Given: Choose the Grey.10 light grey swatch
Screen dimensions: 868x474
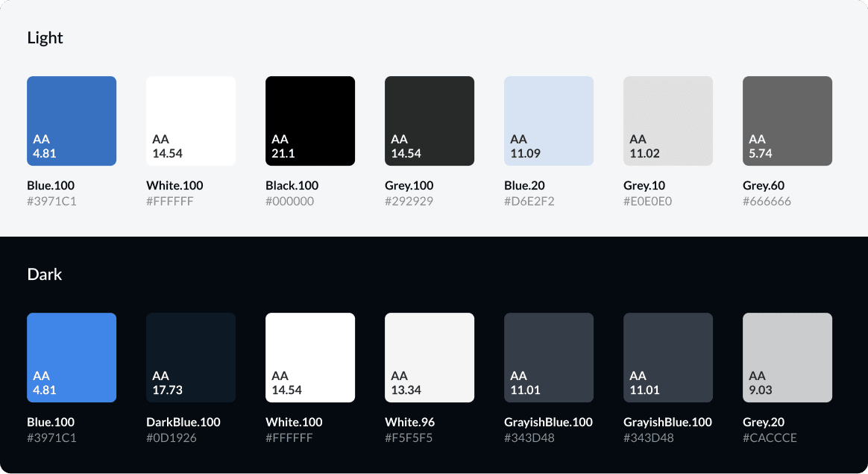Looking at the screenshot, I should point(668,121).
